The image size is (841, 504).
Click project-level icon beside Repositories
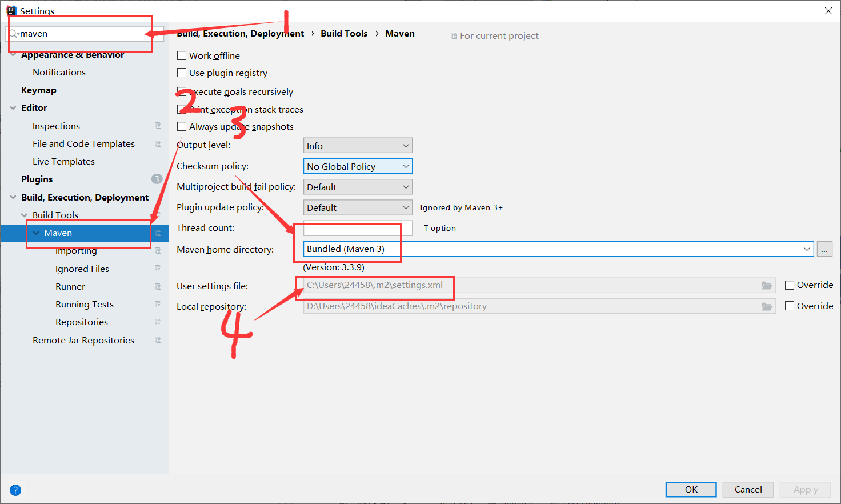tap(158, 322)
